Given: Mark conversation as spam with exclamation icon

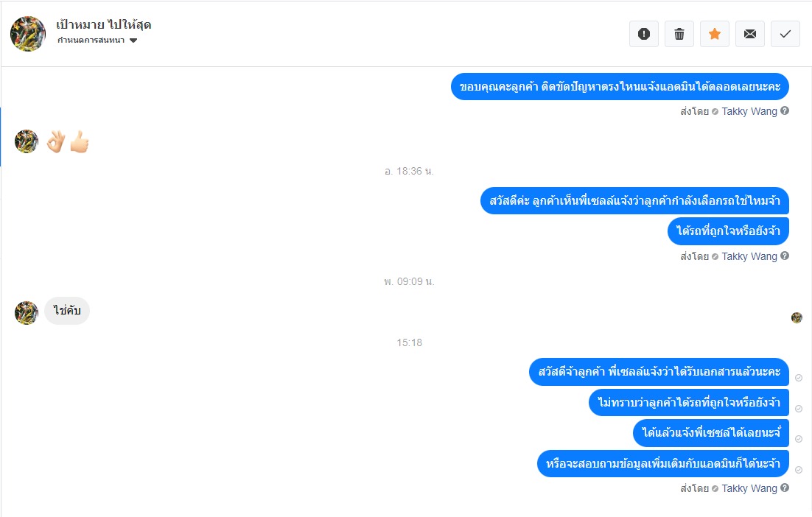Looking at the screenshot, I should (644, 34).
